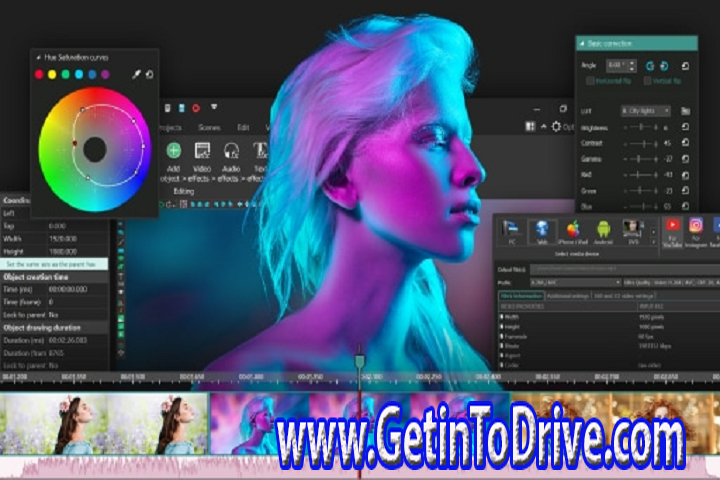Reset the Hue Saturation curves panel
The width and height of the screenshot is (720, 480).
150,74
